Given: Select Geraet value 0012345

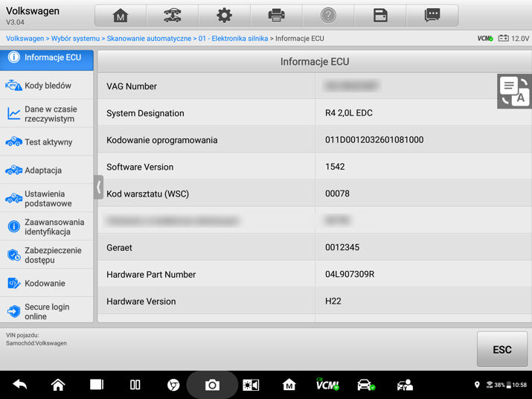Looking at the screenshot, I should point(342,247).
